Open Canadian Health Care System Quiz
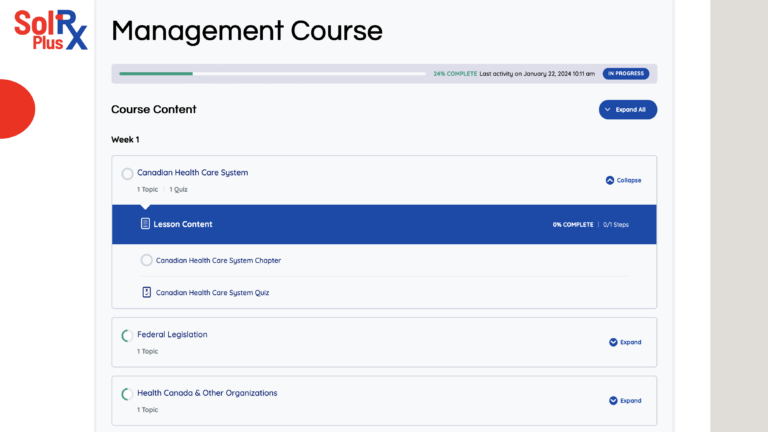768x432 pixels. tap(213, 292)
